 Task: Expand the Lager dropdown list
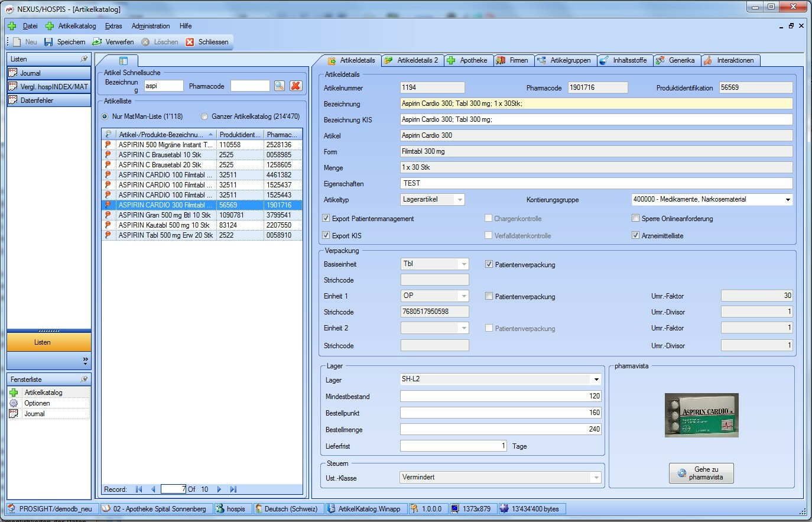(596, 380)
